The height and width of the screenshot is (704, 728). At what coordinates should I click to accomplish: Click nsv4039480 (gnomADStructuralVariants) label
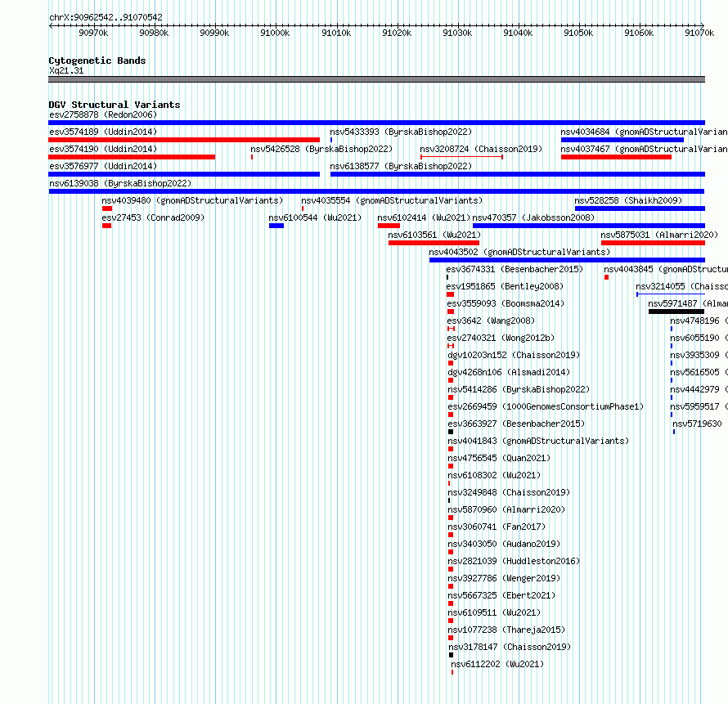[192, 200]
